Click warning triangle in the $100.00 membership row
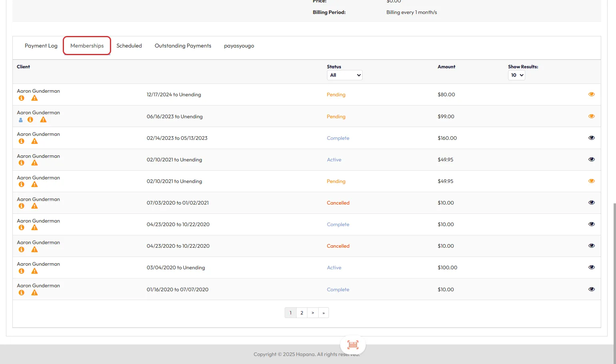 (34, 271)
